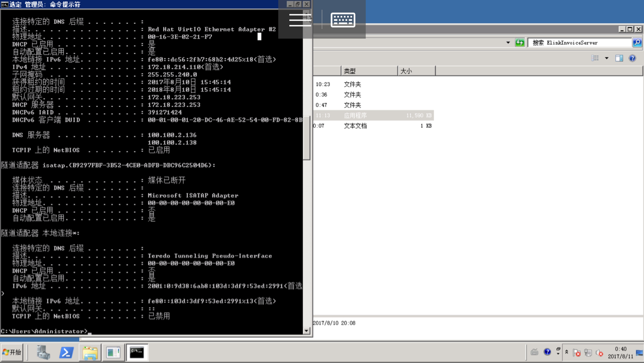Expand the address bar history dropdown
The height and width of the screenshot is (363, 644).
508,43
